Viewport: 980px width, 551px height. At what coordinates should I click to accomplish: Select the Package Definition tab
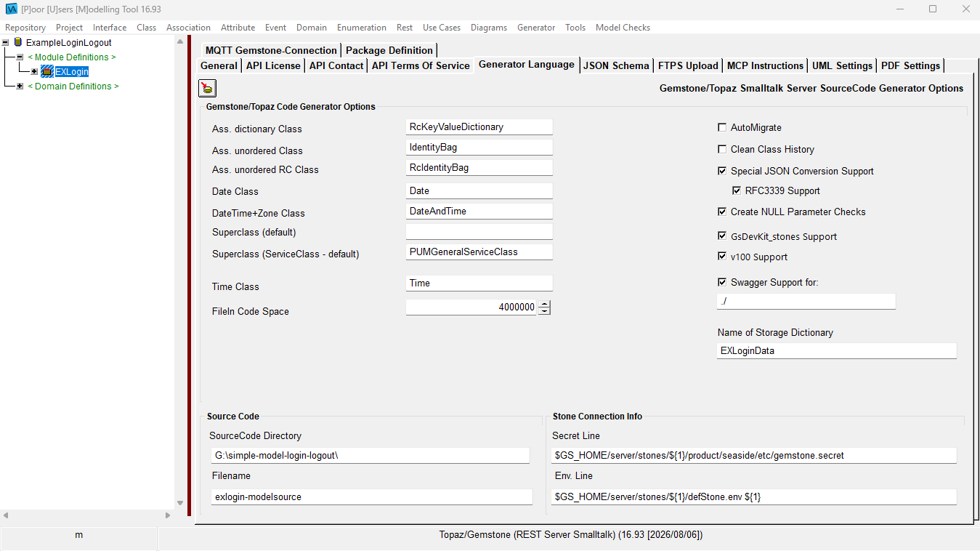pos(389,50)
